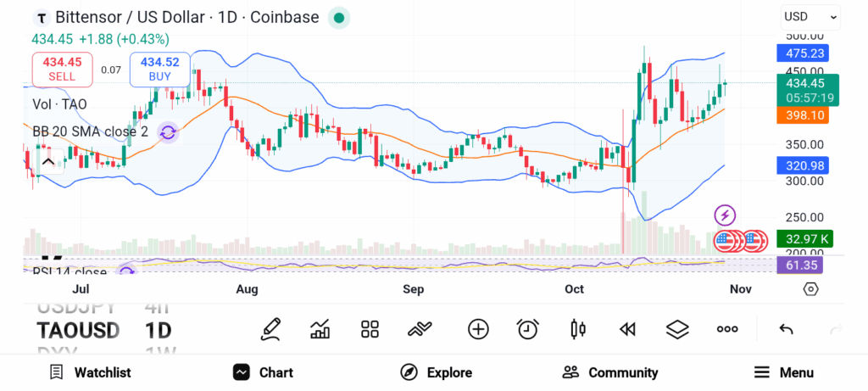Image resolution: width=868 pixels, height=391 pixels.
Task: Open chart settings hexagon icon
Action: pos(811,289)
